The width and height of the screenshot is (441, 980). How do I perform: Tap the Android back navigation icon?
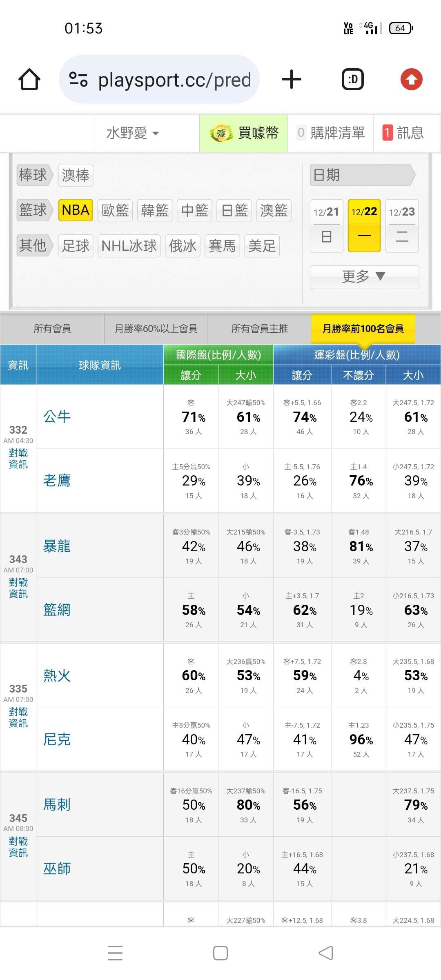326,953
